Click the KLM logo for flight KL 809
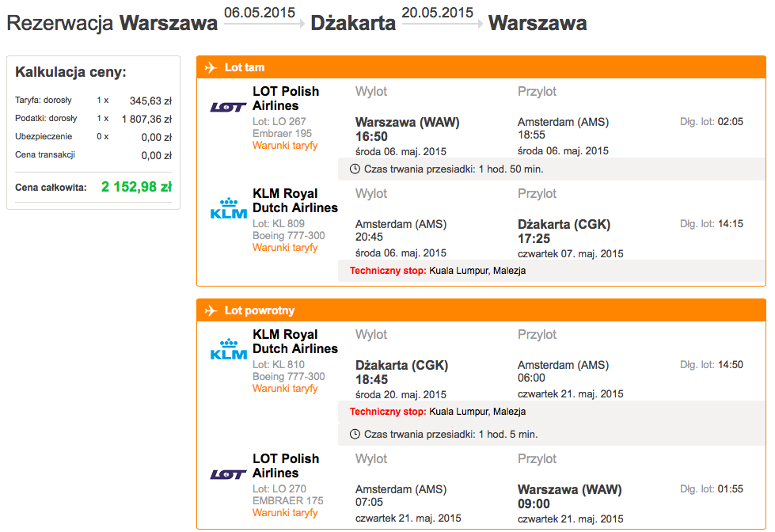Image resolution: width=775 pixels, height=532 pixels. tap(228, 209)
